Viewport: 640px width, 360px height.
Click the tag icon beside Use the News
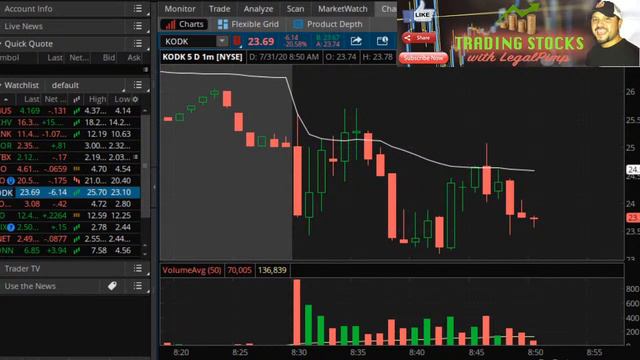point(112,286)
